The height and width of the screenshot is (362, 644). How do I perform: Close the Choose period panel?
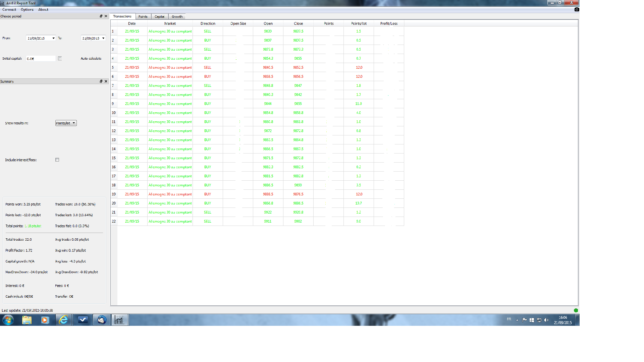[x=106, y=16]
